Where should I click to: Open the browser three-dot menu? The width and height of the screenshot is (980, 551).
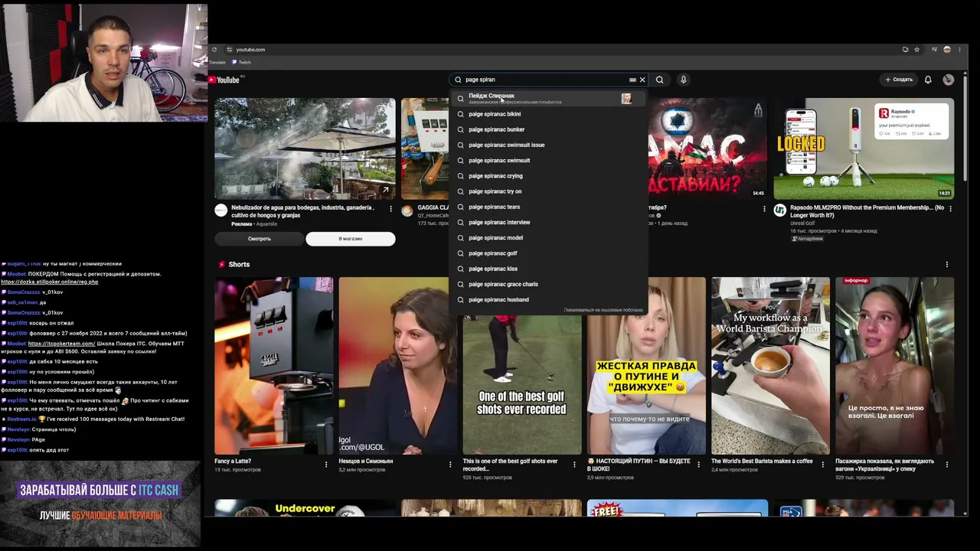(960, 50)
